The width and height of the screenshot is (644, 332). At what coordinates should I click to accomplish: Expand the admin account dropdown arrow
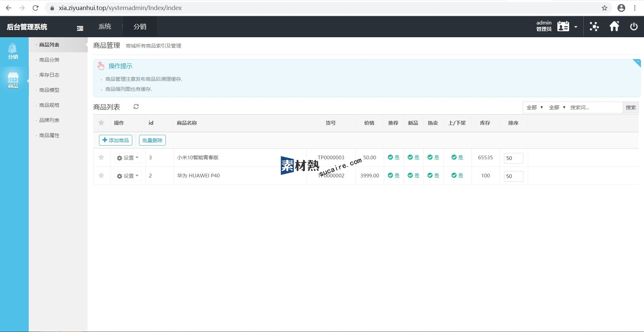pos(576,27)
